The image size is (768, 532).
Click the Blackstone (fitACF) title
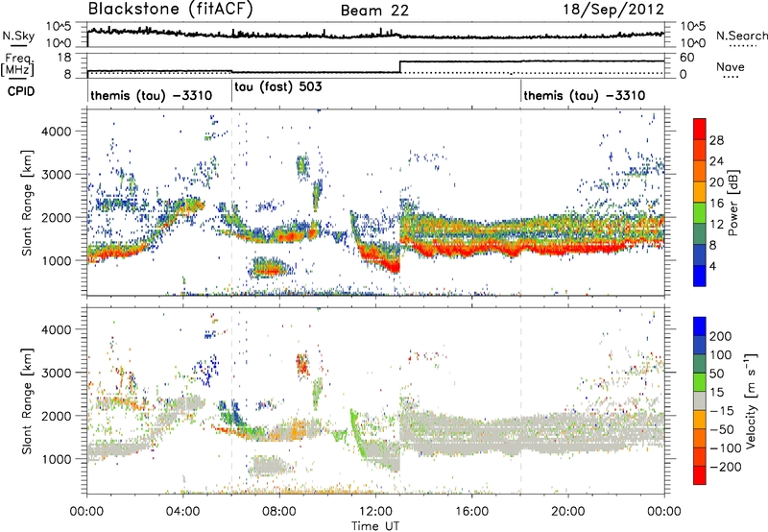[170, 10]
